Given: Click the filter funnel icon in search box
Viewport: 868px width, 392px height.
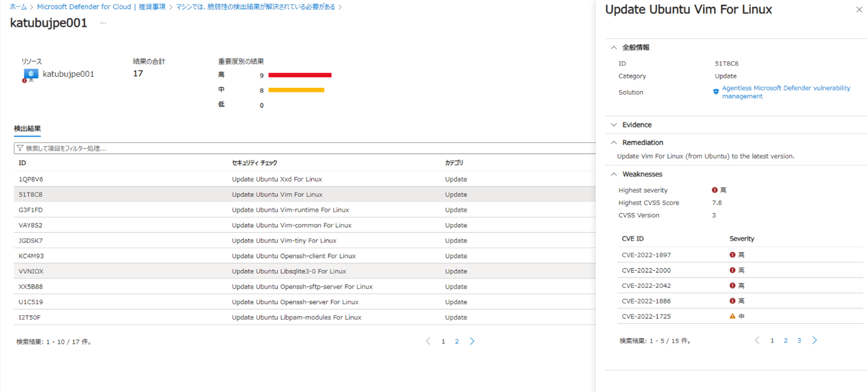Looking at the screenshot, I should [x=20, y=149].
